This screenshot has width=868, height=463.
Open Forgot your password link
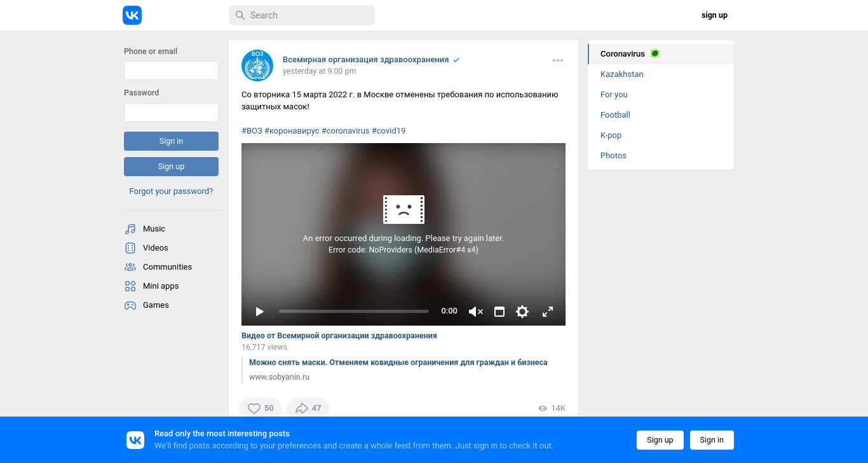point(171,191)
